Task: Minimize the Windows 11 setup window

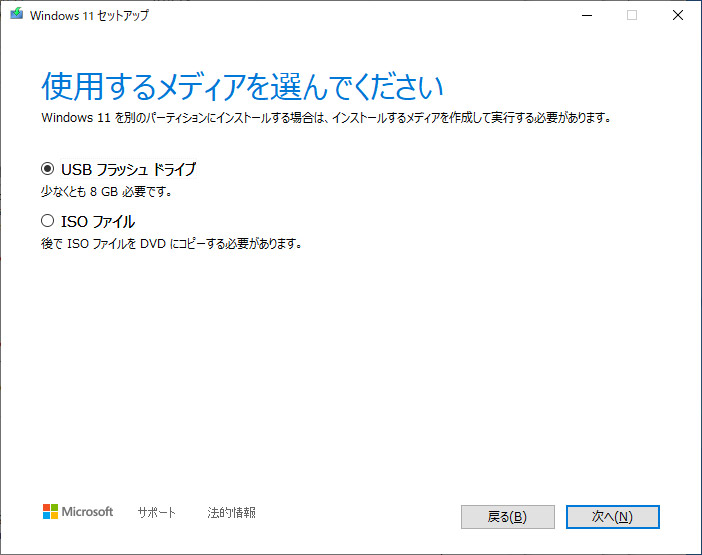Action: pyautogui.click(x=585, y=15)
